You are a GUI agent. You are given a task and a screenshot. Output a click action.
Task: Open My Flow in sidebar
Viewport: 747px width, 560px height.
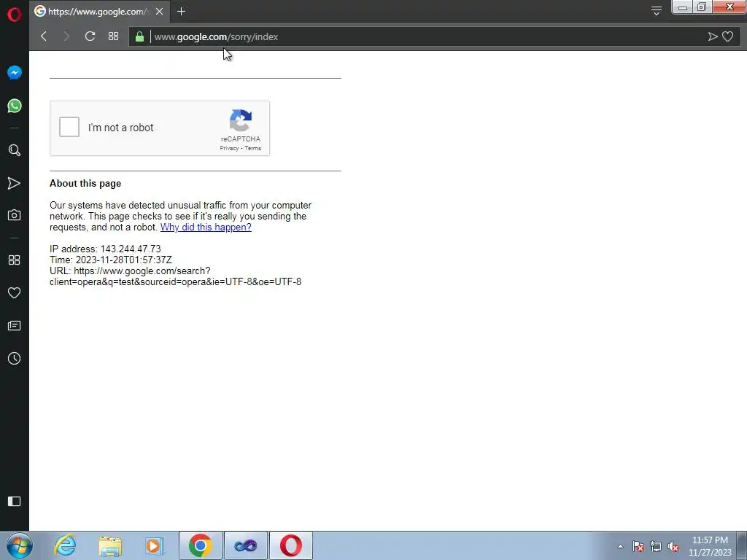coord(15,183)
